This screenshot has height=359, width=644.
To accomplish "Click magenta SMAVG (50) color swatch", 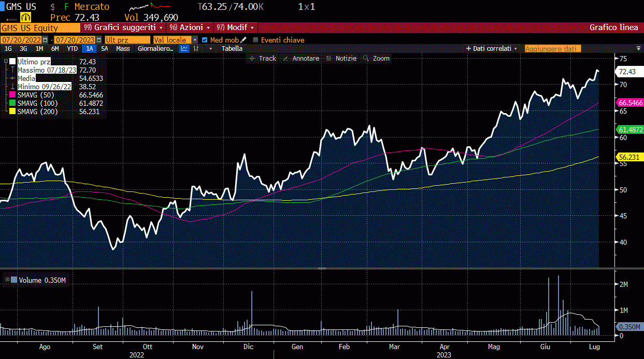I will point(13,95).
